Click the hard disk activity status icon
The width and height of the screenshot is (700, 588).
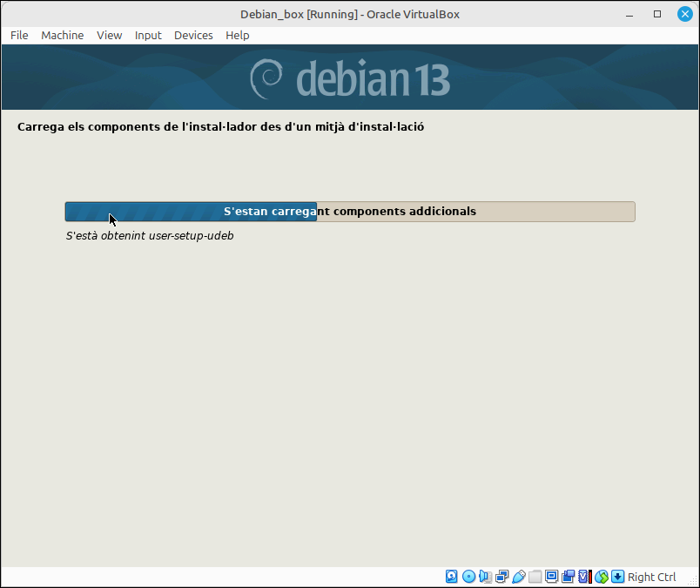tap(451, 577)
